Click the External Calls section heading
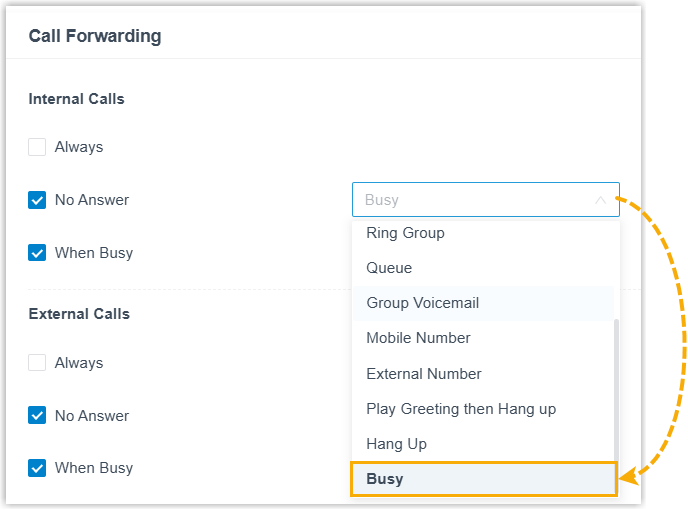Viewport: 688px width, 510px height. pyautogui.click(x=79, y=314)
